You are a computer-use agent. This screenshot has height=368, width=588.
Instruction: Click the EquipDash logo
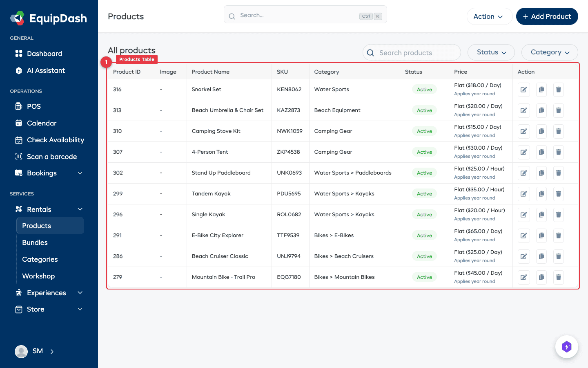(49, 18)
